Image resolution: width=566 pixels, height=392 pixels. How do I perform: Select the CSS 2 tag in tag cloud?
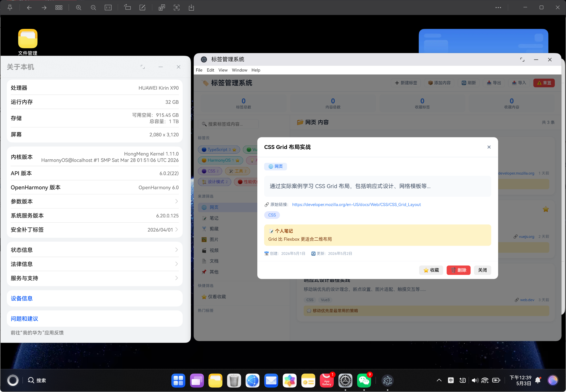(210, 171)
